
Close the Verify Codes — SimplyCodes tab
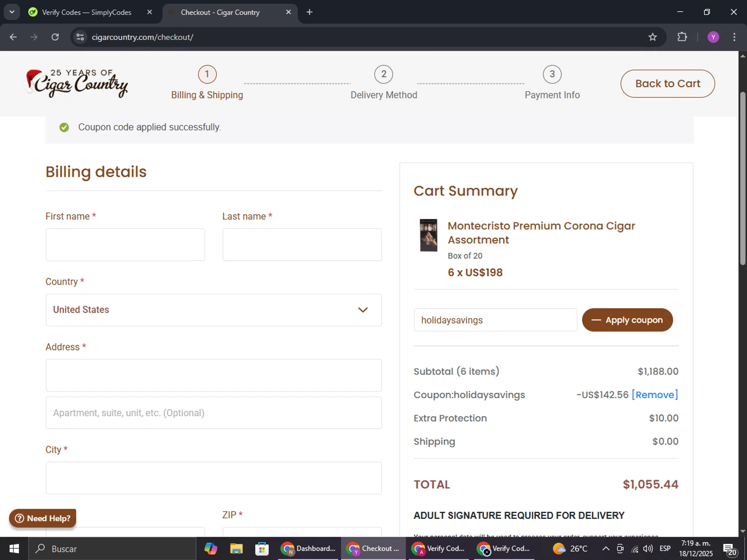tap(149, 12)
